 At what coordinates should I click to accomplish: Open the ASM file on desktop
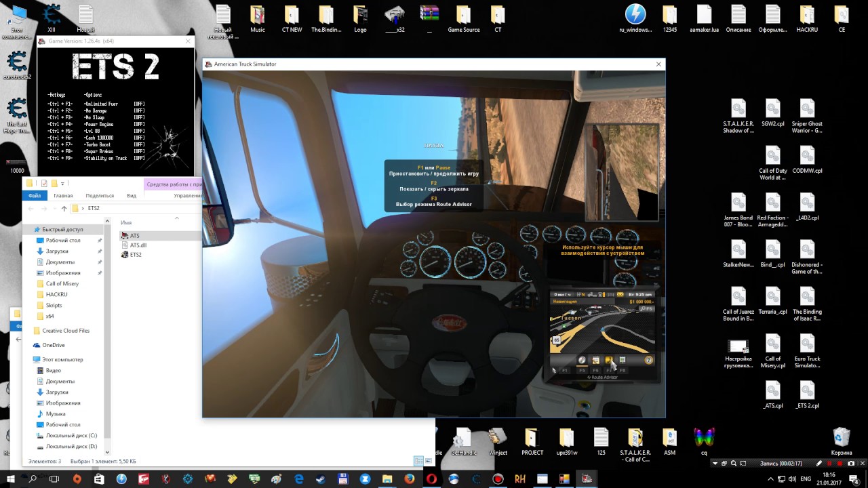[x=669, y=441]
